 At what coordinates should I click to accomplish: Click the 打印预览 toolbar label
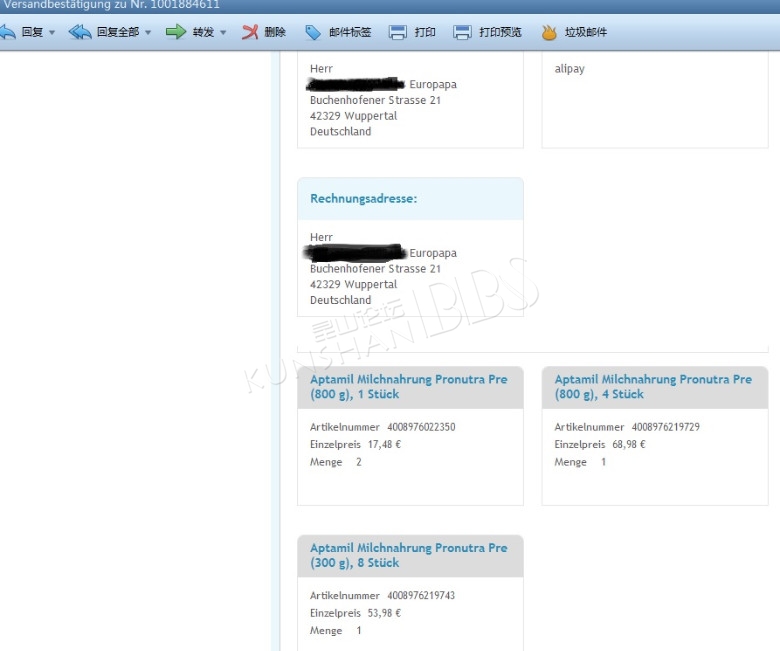(x=500, y=32)
